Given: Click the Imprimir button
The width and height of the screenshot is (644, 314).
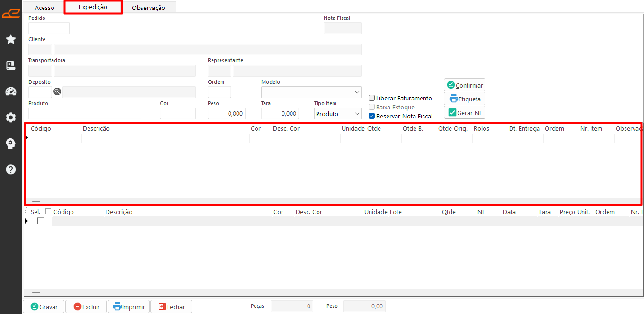Looking at the screenshot, I should click(x=129, y=306).
